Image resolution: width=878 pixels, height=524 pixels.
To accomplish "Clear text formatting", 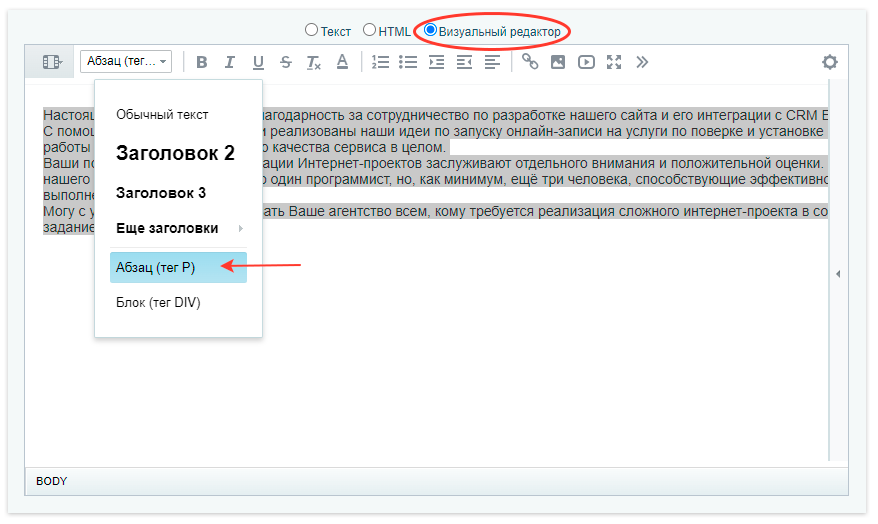I will [x=314, y=62].
